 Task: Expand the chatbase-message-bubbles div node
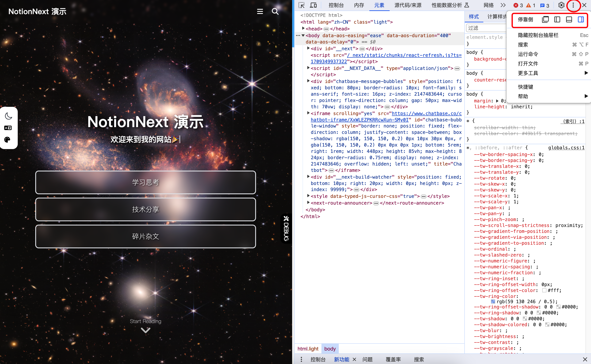[308, 81]
